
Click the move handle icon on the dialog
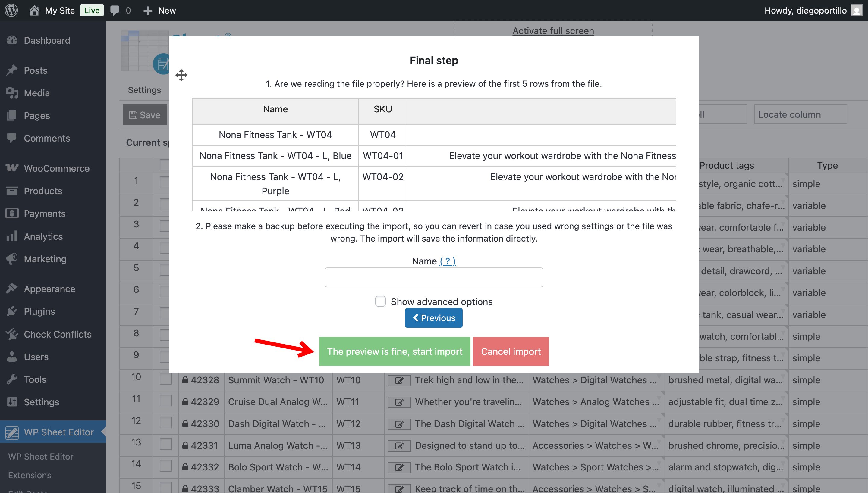click(x=181, y=75)
